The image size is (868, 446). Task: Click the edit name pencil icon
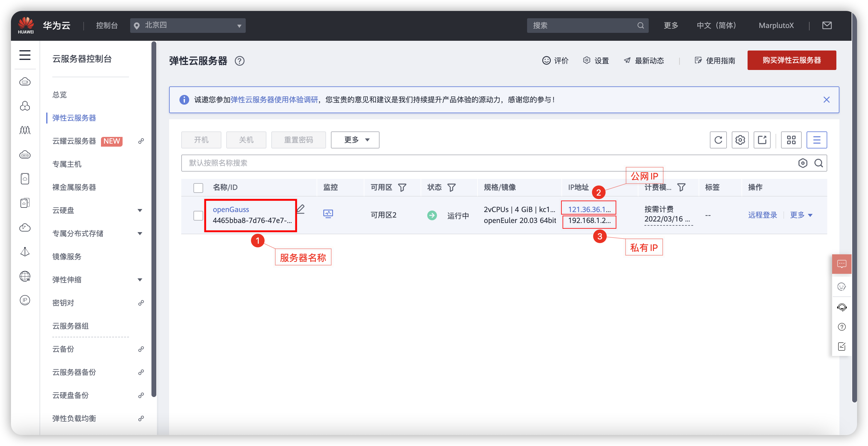tap(300, 209)
